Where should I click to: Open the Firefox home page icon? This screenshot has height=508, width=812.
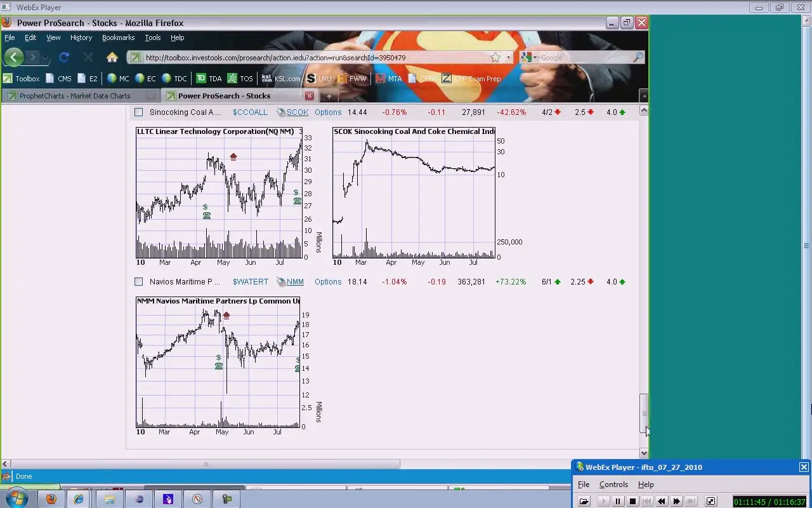coord(112,57)
